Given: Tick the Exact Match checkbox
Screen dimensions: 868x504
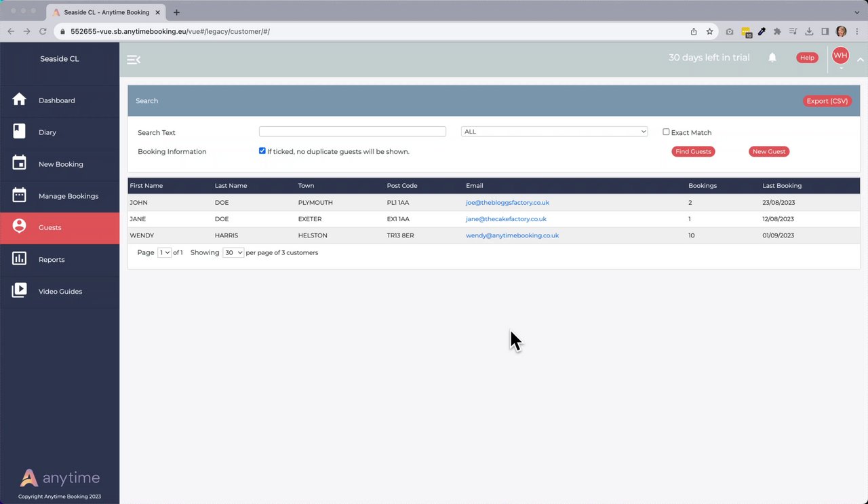Looking at the screenshot, I should coord(666,132).
